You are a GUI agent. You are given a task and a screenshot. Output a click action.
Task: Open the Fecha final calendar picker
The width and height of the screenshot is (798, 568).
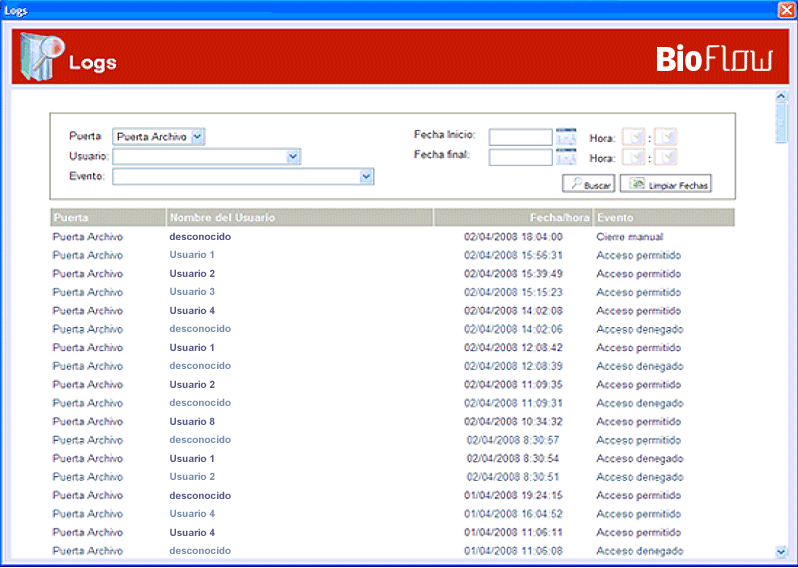[566, 157]
